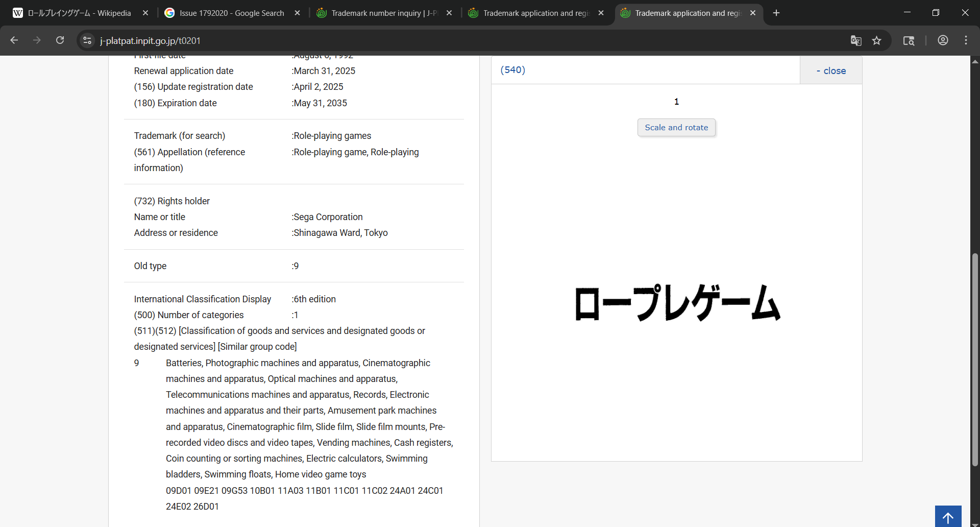The height and width of the screenshot is (527, 980).
Task: Click the Shinagawa Ward, Tokyo address
Action: coord(340,233)
